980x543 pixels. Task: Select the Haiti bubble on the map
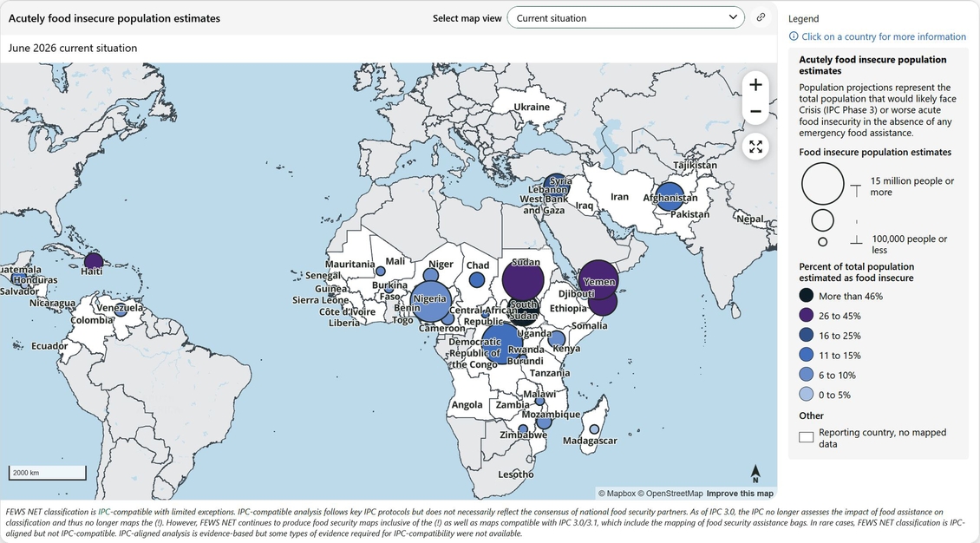click(93, 262)
